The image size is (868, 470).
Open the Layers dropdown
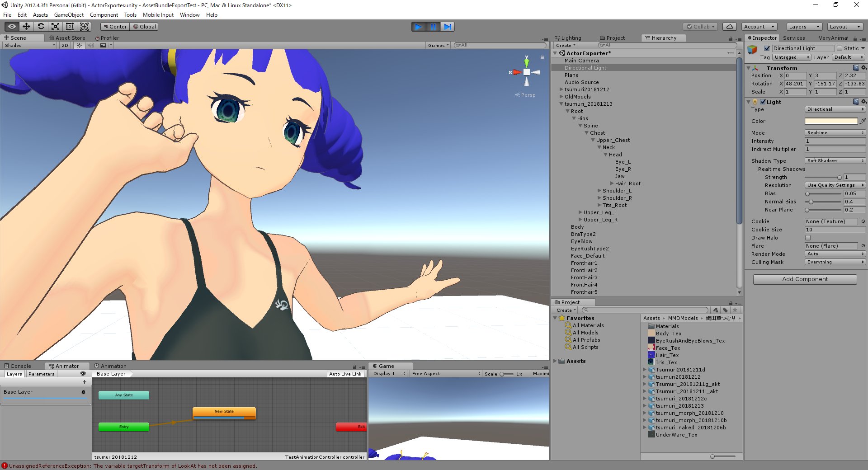804,27
